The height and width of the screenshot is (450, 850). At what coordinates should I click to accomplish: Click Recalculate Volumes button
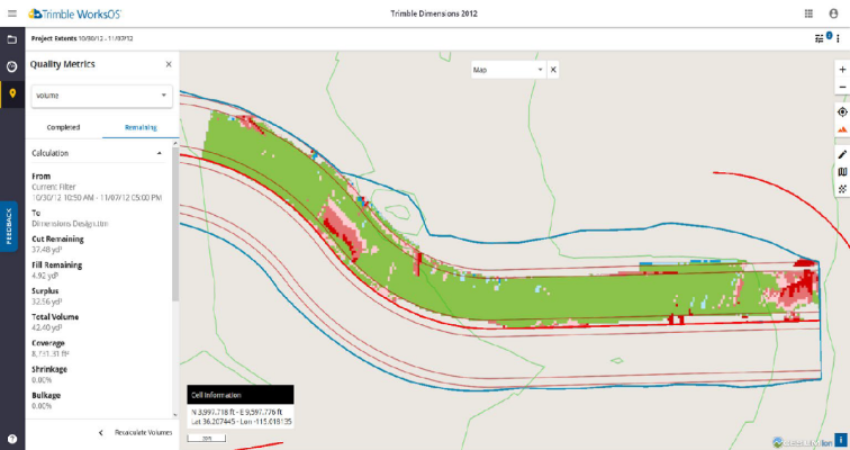143,433
